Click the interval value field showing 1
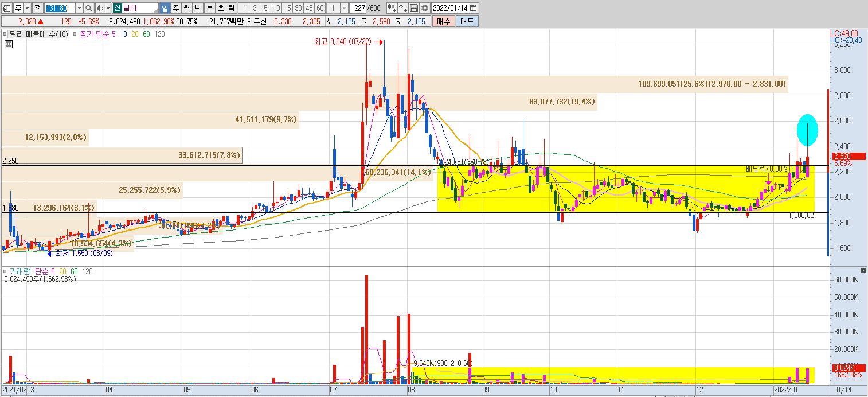 [333, 8]
